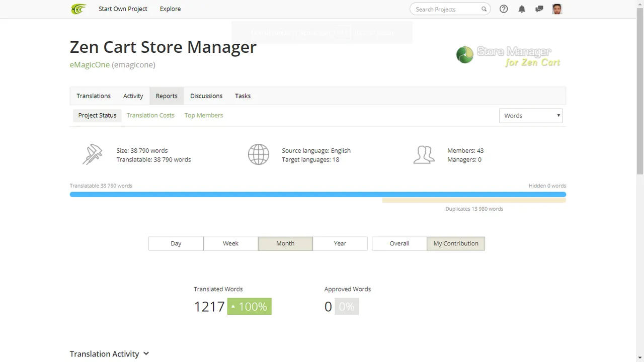Select the Week period toggle
Image resolution: width=644 pixels, height=362 pixels.
tap(230, 243)
